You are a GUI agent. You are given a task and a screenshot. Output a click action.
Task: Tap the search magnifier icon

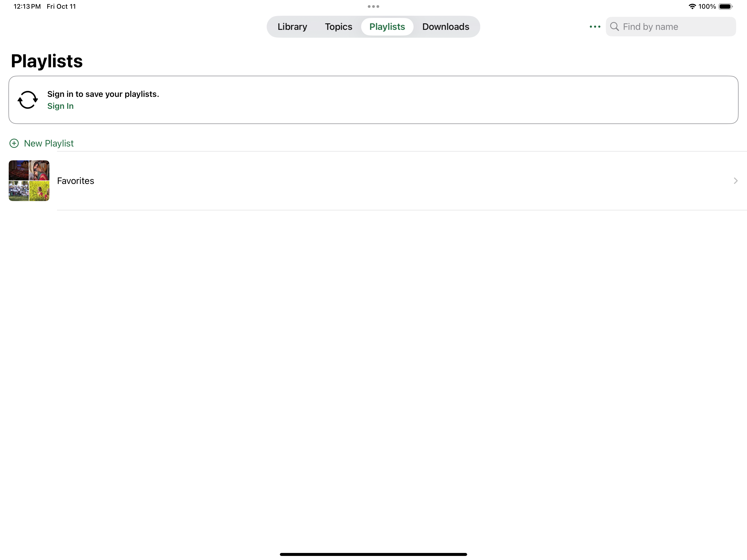(x=614, y=27)
